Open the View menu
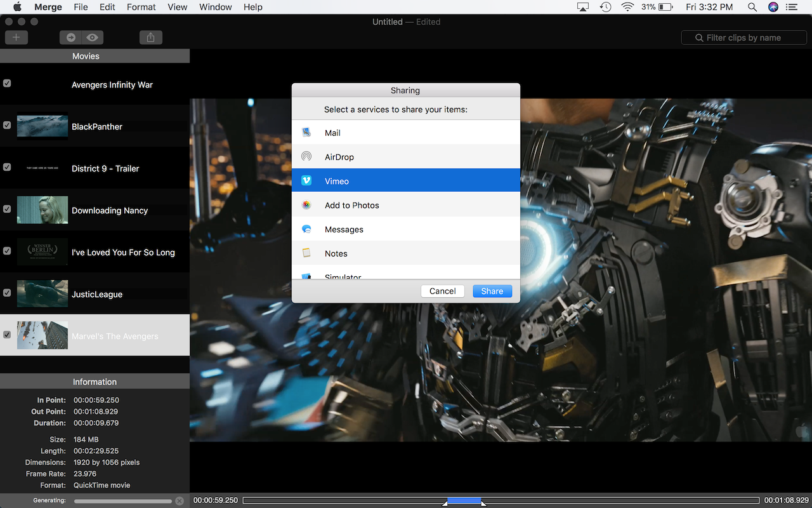812x508 pixels. 177,7
